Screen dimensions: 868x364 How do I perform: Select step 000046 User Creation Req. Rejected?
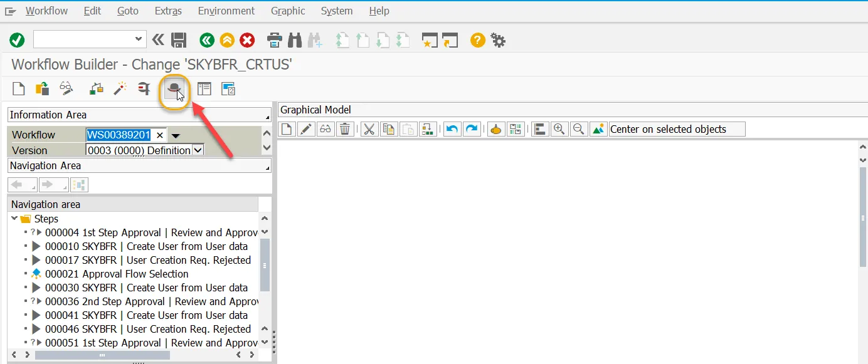pos(148,329)
